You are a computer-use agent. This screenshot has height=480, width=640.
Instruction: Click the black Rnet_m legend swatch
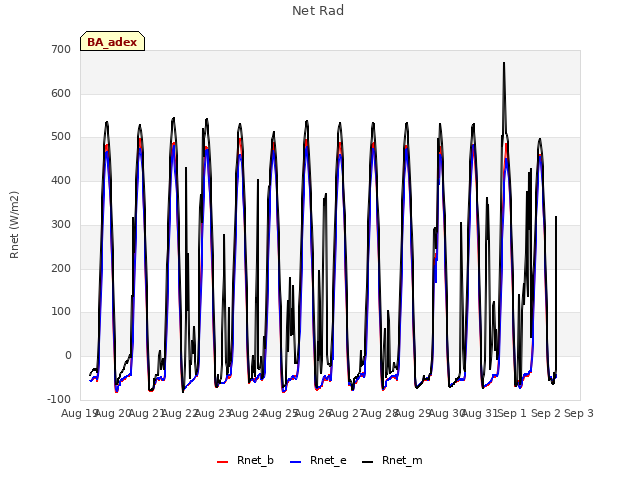coord(368,462)
